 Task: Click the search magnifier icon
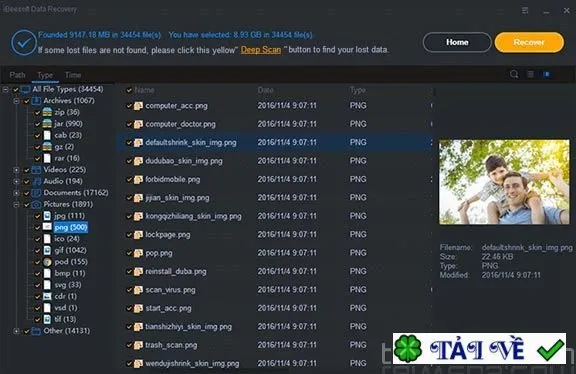pyautogui.click(x=514, y=75)
